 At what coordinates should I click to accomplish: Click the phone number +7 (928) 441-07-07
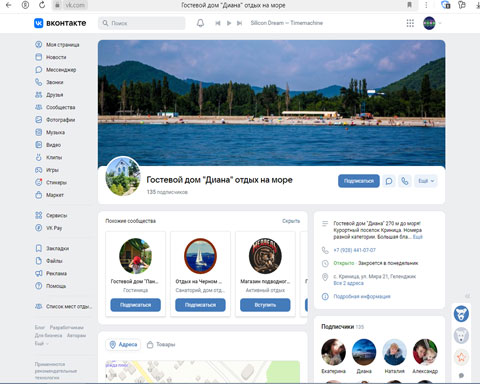tap(355, 250)
